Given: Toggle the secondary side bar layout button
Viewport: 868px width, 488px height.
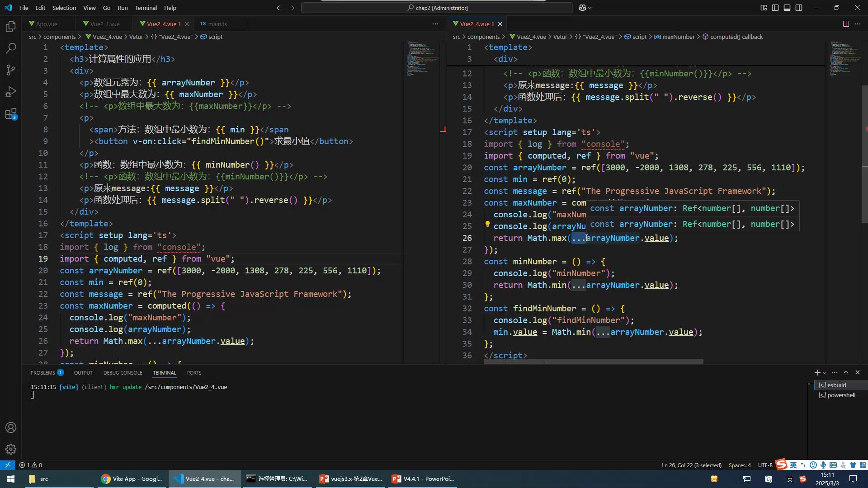Looking at the screenshot, I should tap(799, 8).
